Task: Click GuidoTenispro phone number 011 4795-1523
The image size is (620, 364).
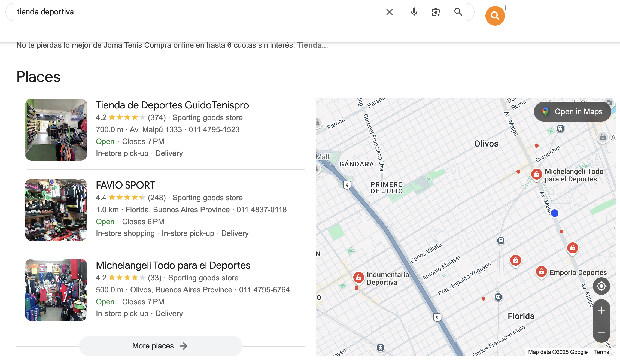Action: coord(214,130)
